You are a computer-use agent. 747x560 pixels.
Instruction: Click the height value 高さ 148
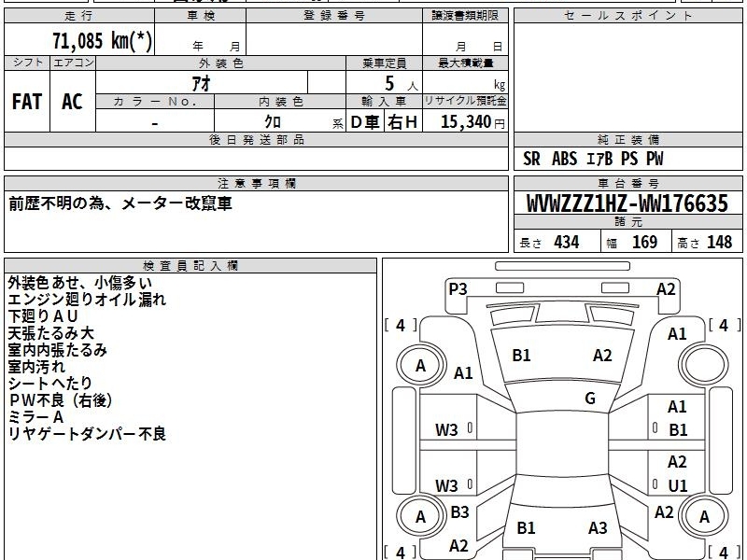(x=705, y=243)
